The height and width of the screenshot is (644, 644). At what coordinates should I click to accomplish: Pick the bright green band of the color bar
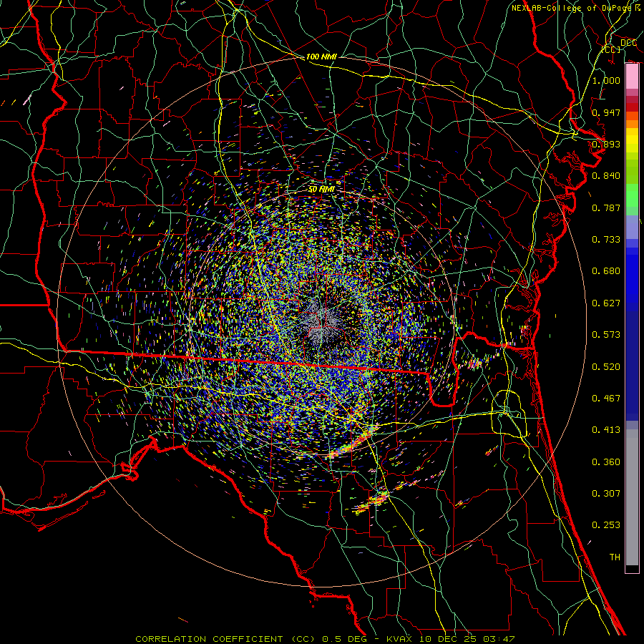(632, 195)
